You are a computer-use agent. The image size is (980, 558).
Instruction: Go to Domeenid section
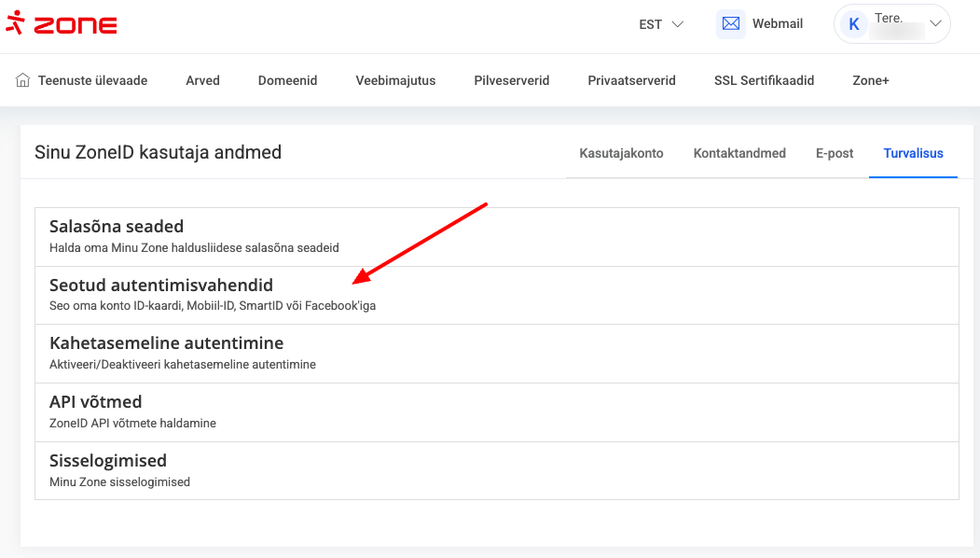[287, 80]
